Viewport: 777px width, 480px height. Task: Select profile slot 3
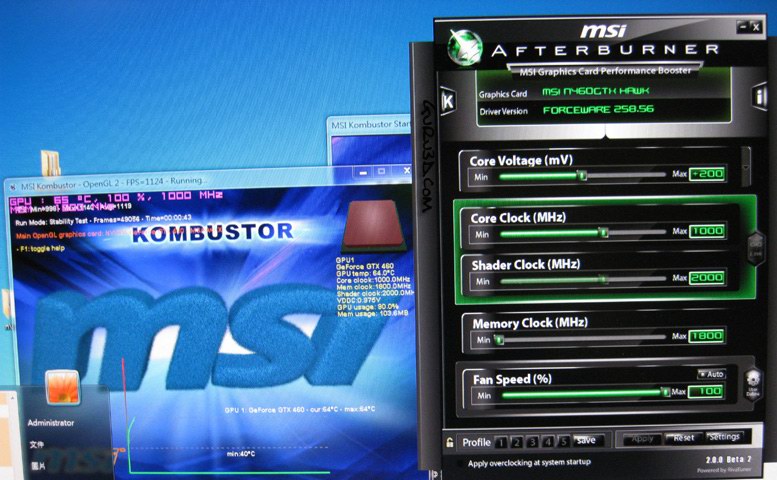pyautogui.click(x=533, y=441)
